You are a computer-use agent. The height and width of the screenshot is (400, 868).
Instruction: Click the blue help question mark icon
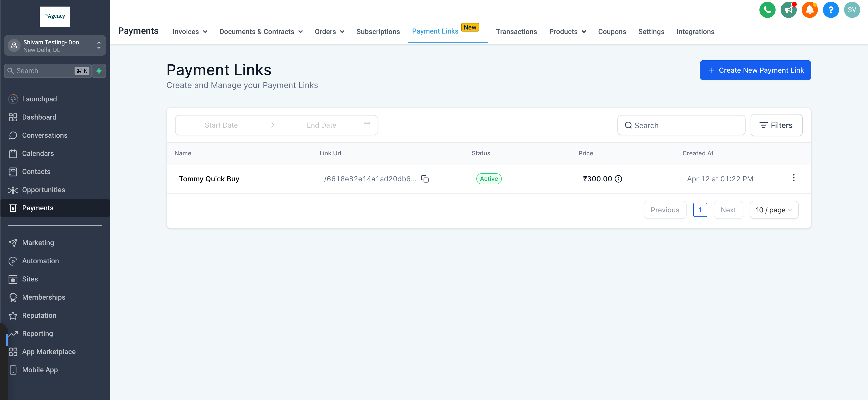coord(830,10)
